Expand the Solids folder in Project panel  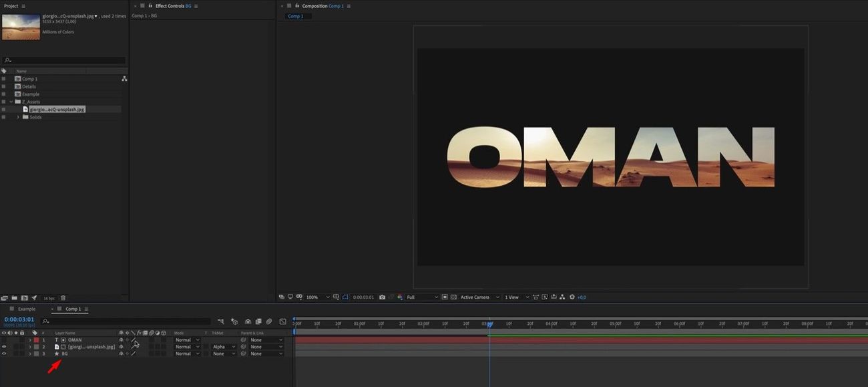pos(18,117)
